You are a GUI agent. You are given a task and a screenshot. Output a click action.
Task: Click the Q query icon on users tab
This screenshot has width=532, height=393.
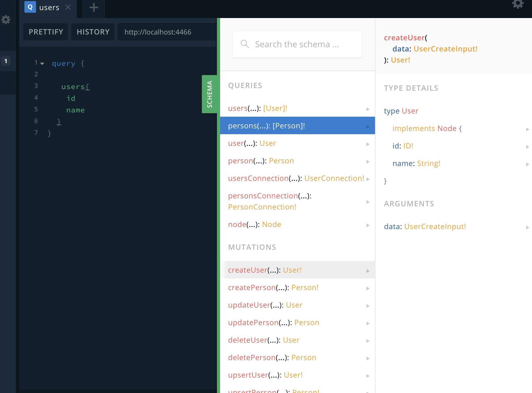pyautogui.click(x=30, y=7)
